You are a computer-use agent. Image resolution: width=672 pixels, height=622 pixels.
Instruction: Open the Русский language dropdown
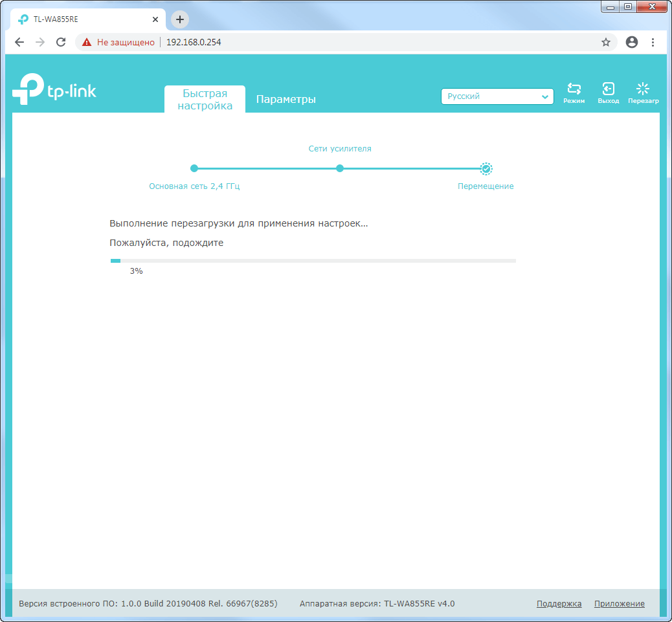click(x=497, y=96)
